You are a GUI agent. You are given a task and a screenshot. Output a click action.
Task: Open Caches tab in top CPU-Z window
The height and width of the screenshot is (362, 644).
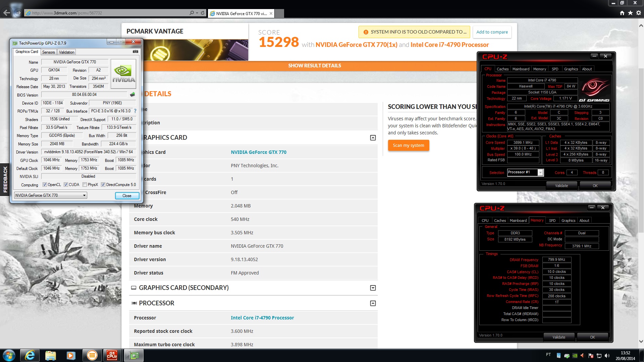[x=502, y=69]
